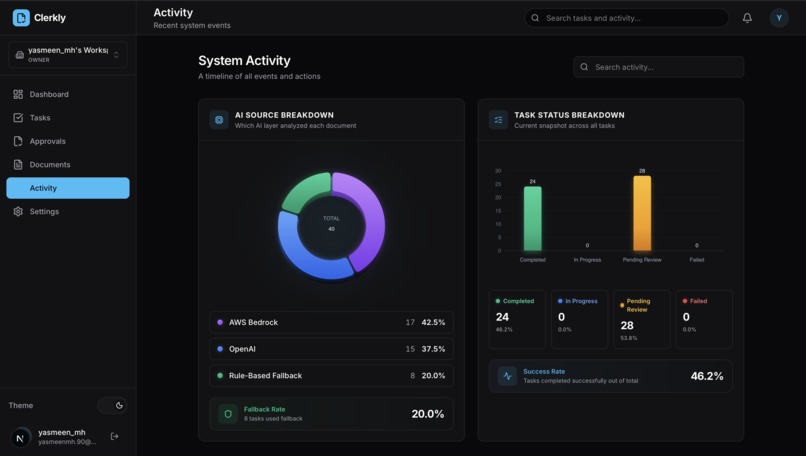Click the Tasks checkbox icon
The image size is (806, 456).
pos(18,118)
